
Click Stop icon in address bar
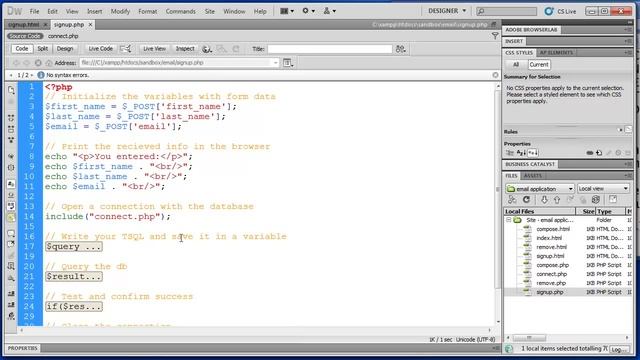click(x=38, y=63)
